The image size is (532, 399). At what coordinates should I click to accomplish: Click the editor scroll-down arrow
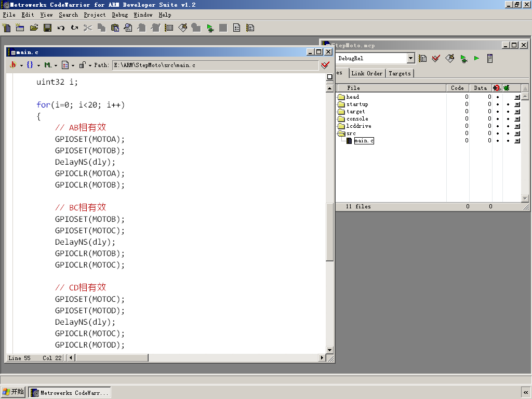[329, 350]
